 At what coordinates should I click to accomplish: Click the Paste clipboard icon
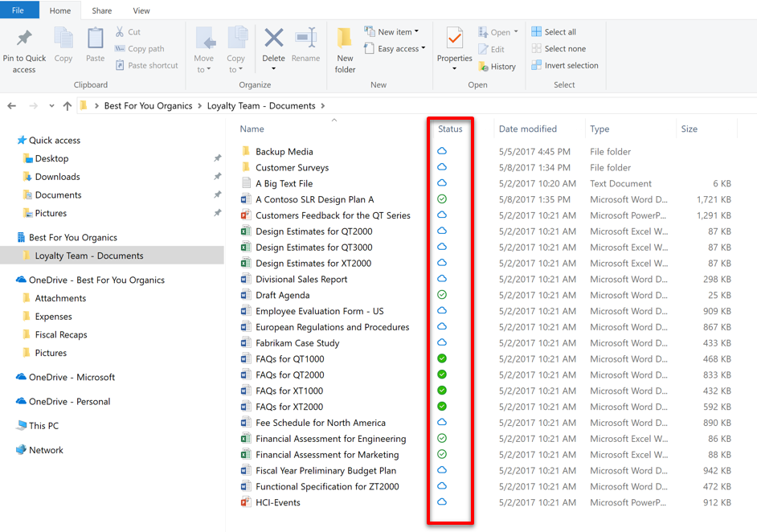click(x=95, y=39)
